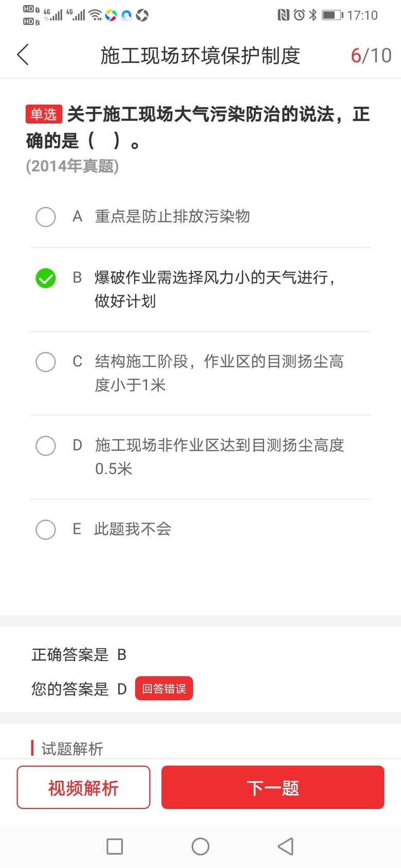Tap the battery icon in status bar
Viewport: 401px width, 868px height.
pos(332,15)
